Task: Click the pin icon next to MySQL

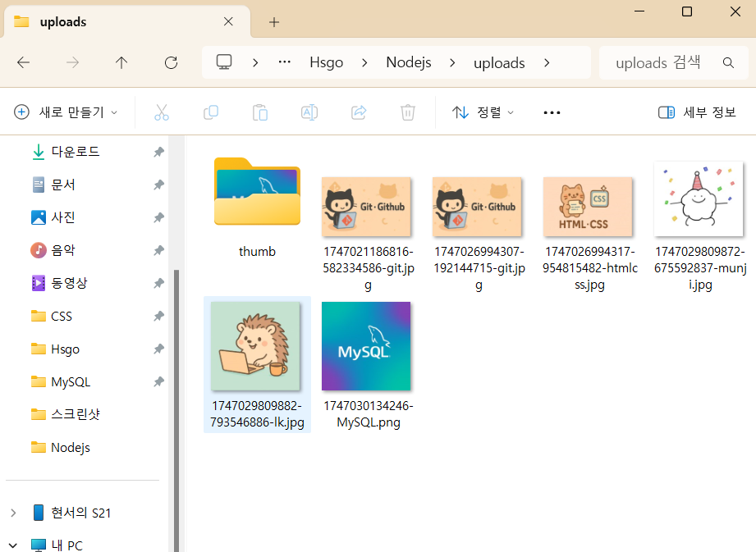Action: coord(158,382)
